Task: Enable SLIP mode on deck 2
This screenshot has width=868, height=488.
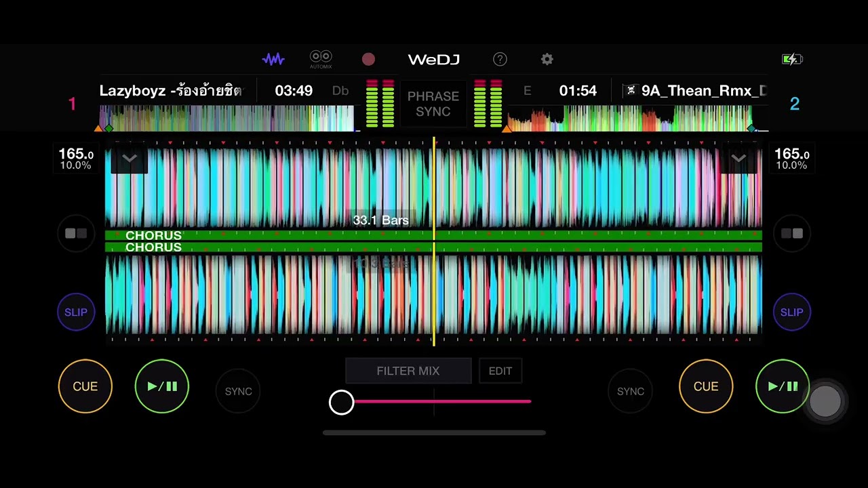Action: [x=792, y=312]
